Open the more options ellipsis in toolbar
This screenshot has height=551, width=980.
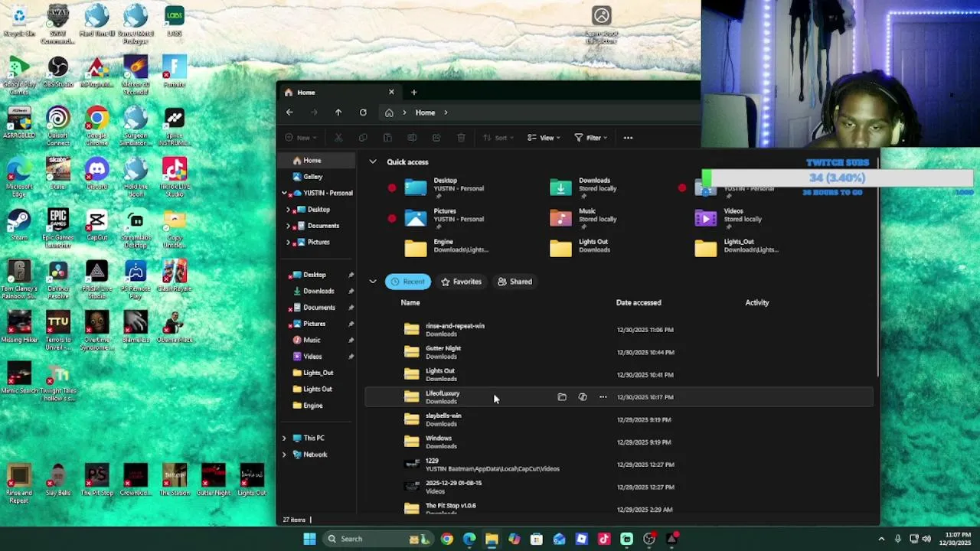628,138
